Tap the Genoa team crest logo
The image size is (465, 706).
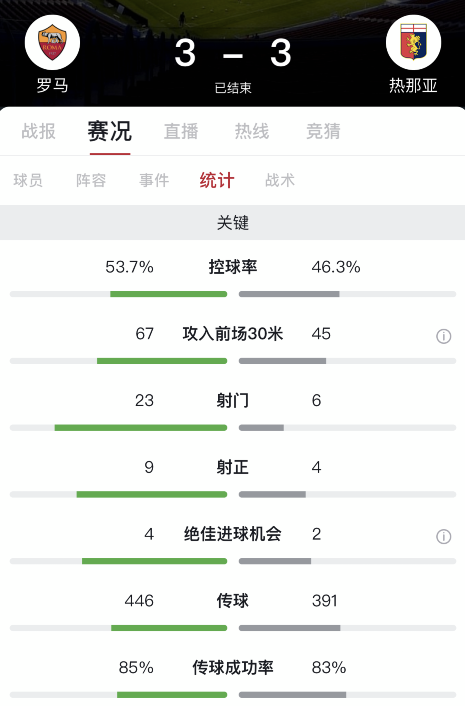pos(413,42)
